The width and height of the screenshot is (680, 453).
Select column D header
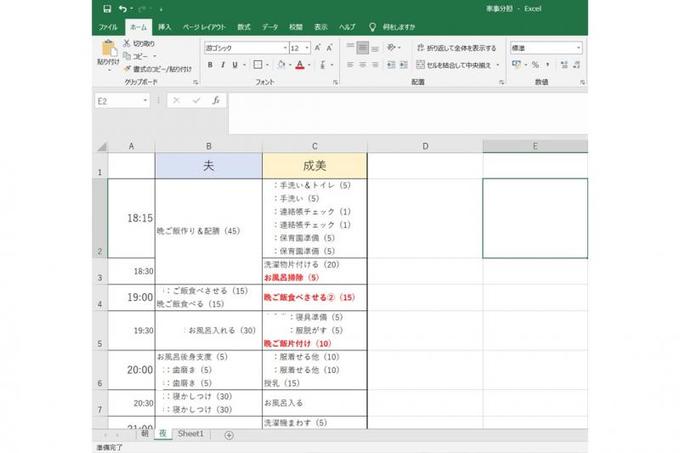coord(425,146)
